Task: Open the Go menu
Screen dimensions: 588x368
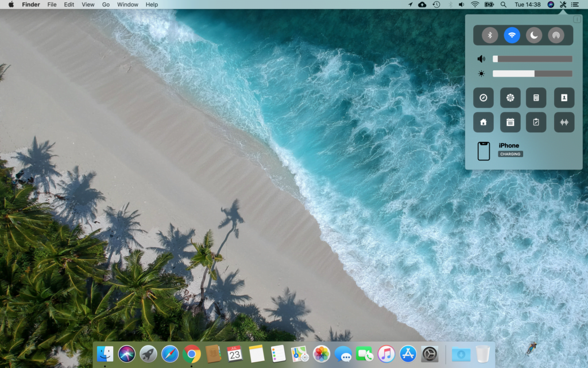Action: pyautogui.click(x=106, y=5)
